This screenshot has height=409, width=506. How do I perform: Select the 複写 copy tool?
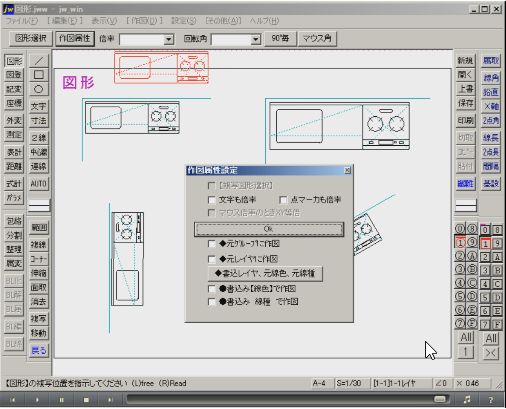[x=39, y=319]
